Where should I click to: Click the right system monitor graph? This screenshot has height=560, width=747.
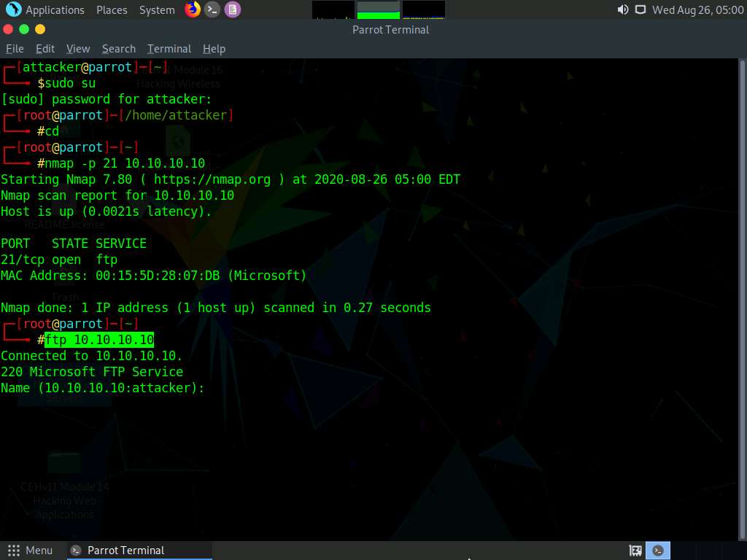pyautogui.click(x=424, y=10)
